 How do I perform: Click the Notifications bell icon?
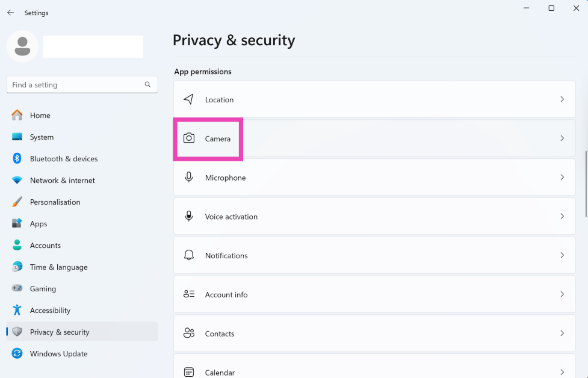[x=189, y=255]
